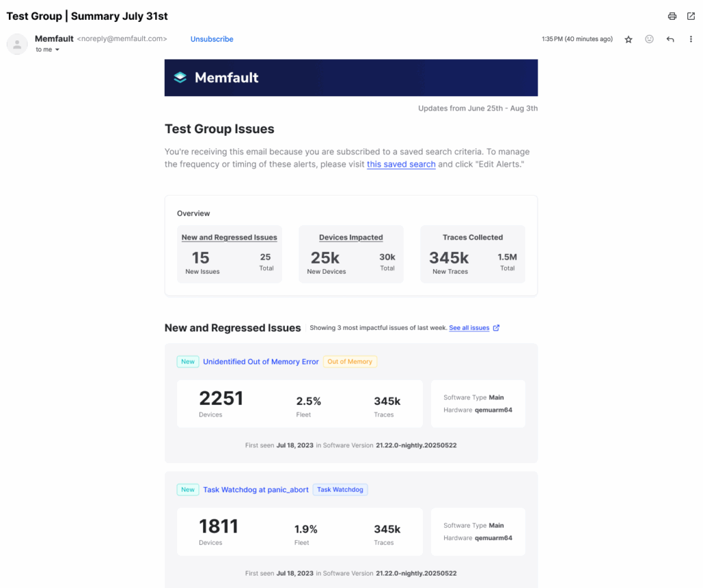703x588 pixels.
Task: Click the sender avatar icon
Action: pyautogui.click(x=17, y=44)
